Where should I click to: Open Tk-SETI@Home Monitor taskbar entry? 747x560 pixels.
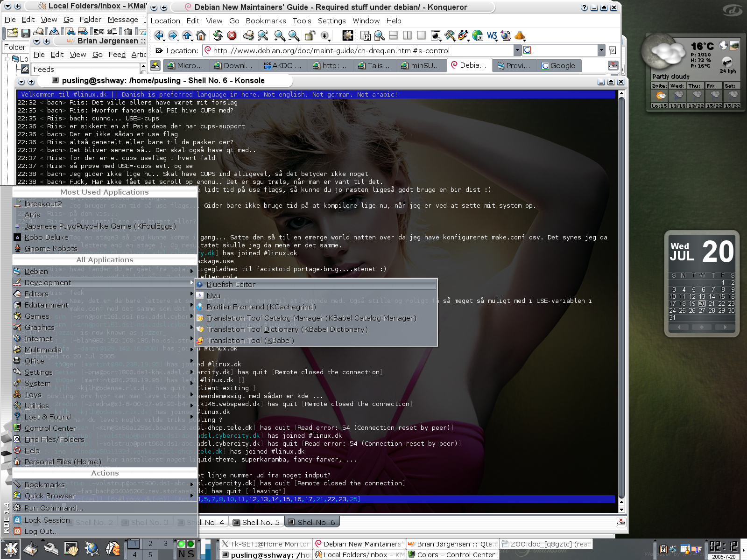tap(265, 544)
